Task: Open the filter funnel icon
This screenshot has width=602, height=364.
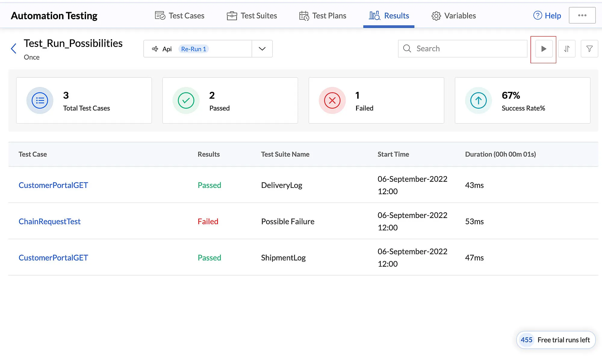Action: [x=589, y=49]
